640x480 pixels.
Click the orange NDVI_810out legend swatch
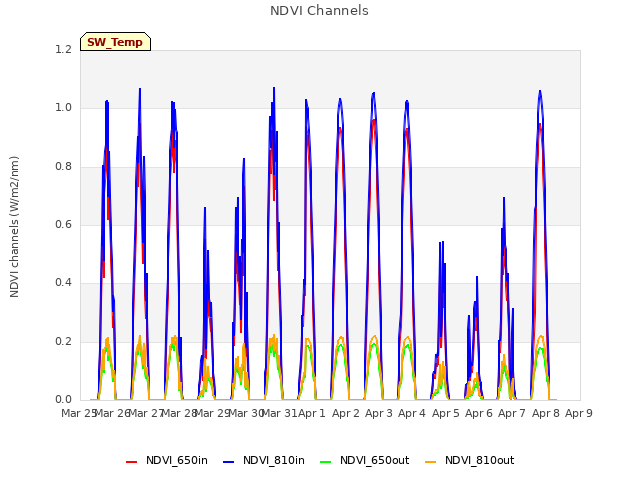(x=431, y=462)
